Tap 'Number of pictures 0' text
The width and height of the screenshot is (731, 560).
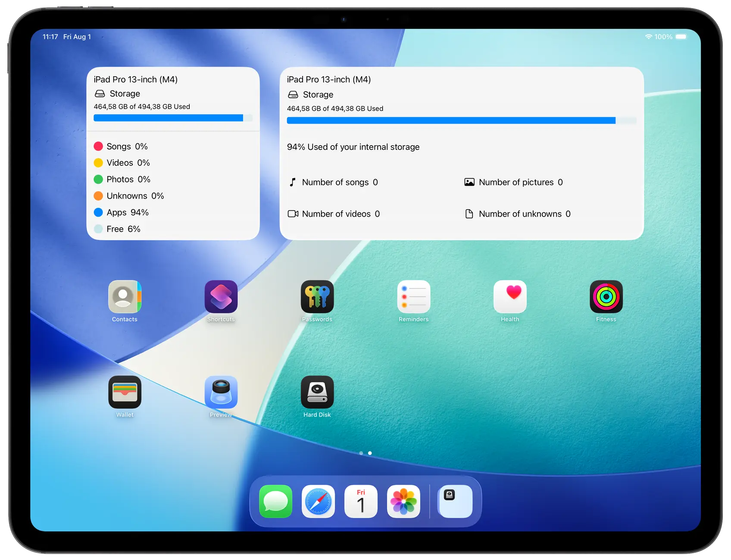pyautogui.click(x=521, y=182)
